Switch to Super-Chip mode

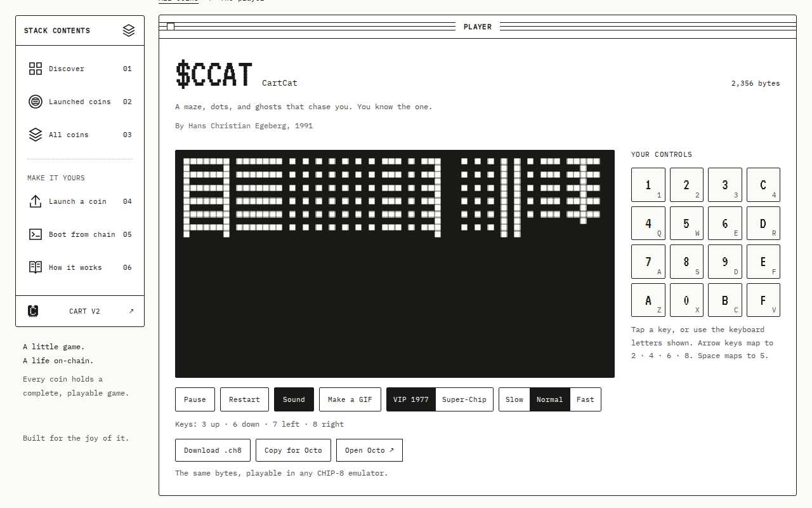click(x=464, y=399)
